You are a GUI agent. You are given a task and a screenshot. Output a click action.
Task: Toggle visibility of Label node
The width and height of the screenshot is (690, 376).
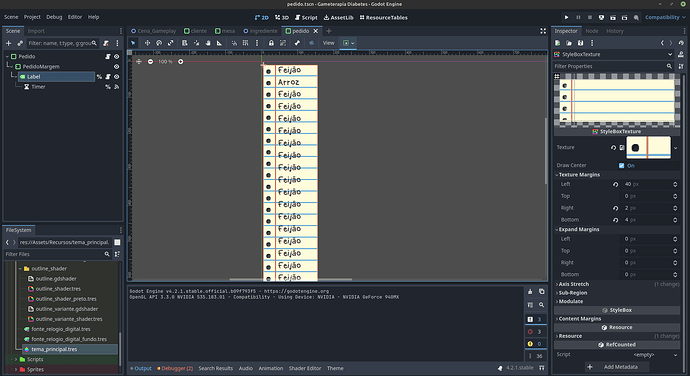(117, 77)
